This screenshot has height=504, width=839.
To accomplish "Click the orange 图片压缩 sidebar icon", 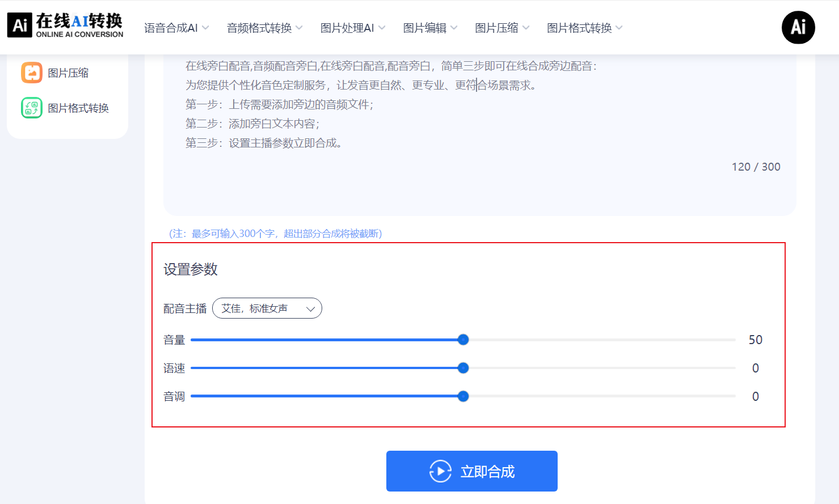I will [x=32, y=73].
